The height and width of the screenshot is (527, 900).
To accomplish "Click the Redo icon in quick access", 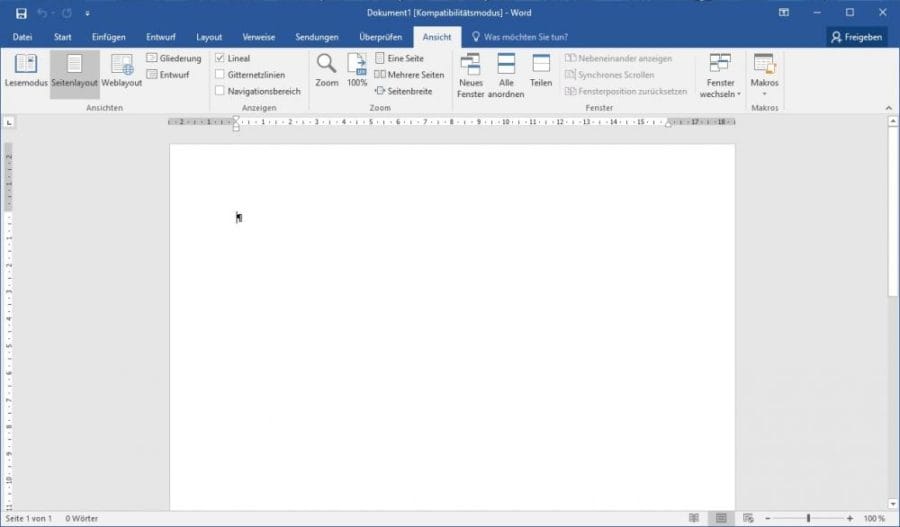I will click(x=67, y=13).
